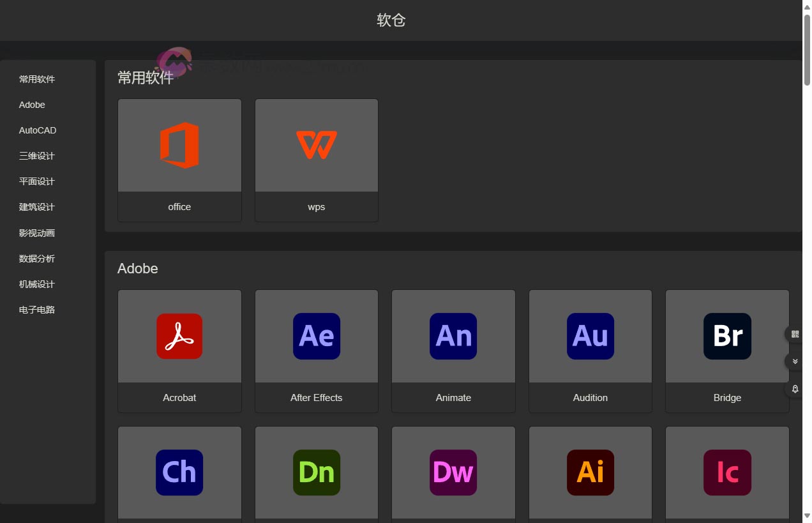Image resolution: width=812 pixels, height=523 pixels.
Task: Jump to 影视动画 sidebar section
Action: (x=37, y=233)
